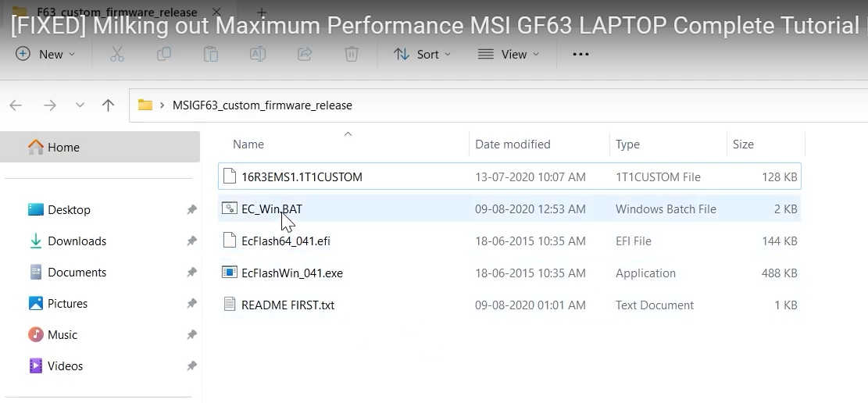Click the Copy icon in toolbar

[164, 54]
